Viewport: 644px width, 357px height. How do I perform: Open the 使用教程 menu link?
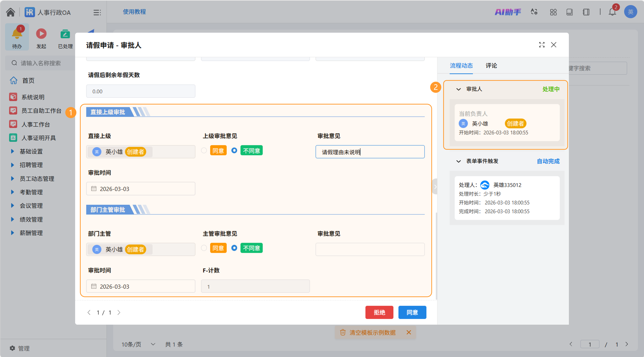tap(134, 12)
